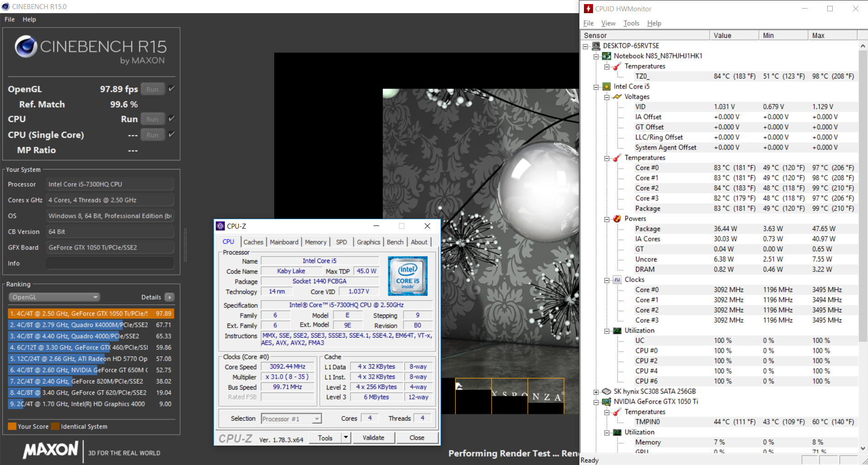The height and width of the screenshot is (465, 868).
Task: Click the Info input field in Cinebench
Action: (110, 263)
